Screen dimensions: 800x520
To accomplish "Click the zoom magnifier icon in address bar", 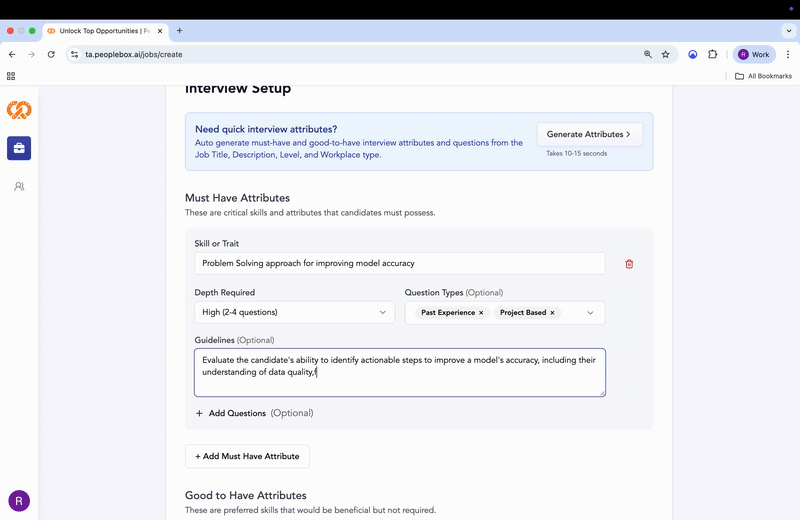I will click(x=648, y=54).
